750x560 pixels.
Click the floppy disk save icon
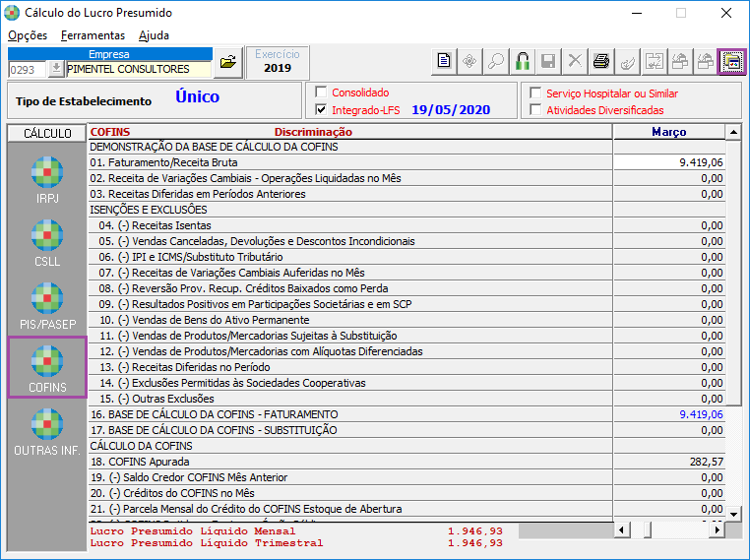click(548, 61)
